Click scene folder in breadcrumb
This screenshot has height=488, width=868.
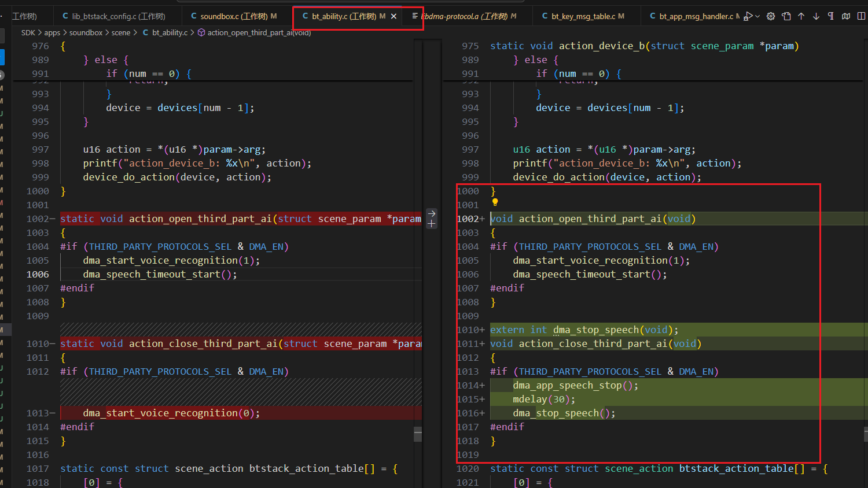click(121, 32)
